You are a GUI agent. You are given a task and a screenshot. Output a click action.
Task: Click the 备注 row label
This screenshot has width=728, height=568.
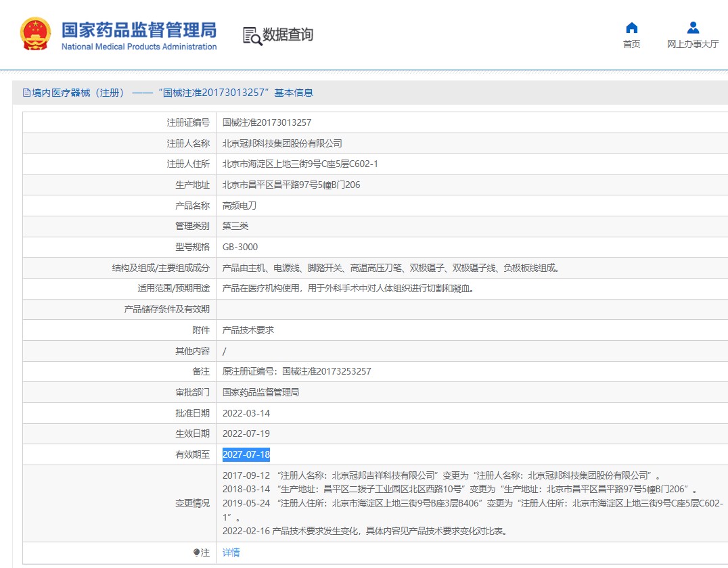[201, 371]
